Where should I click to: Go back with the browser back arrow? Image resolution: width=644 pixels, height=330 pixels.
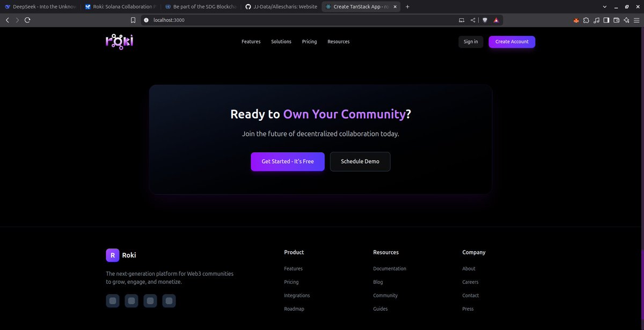pos(8,20)
